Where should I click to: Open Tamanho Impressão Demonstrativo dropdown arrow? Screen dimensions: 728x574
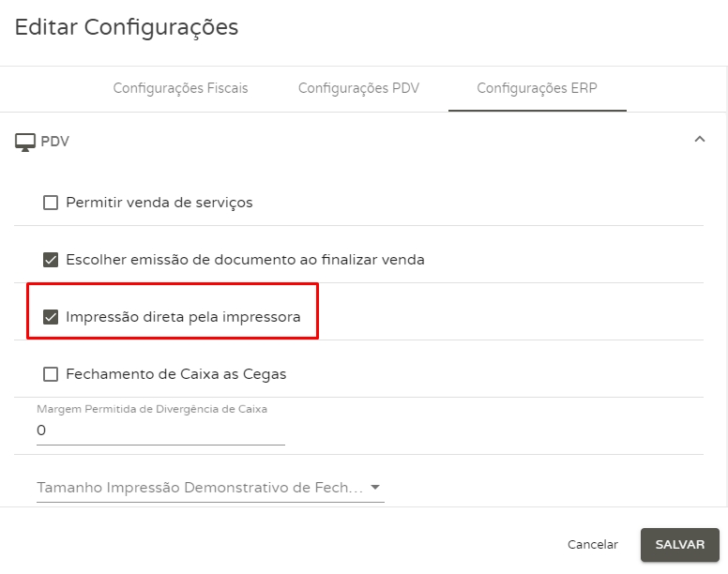[x=375, y=488]
